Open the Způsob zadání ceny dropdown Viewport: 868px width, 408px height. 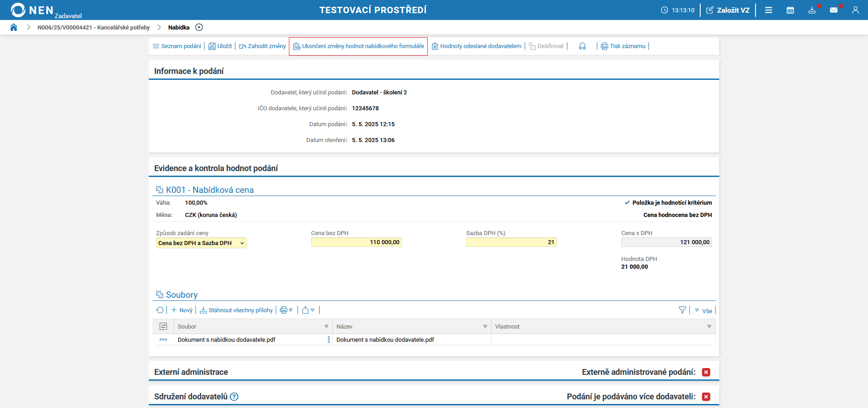click(x=201, y=243)
